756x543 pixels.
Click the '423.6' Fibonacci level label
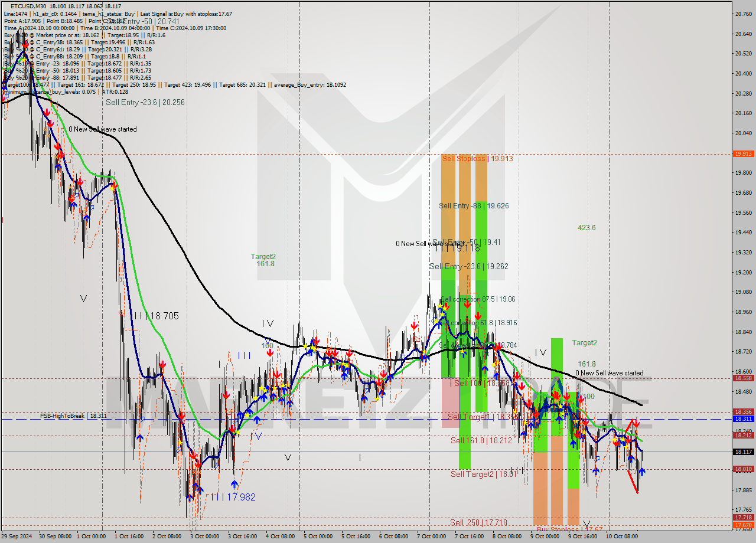(x=586, y=227)
